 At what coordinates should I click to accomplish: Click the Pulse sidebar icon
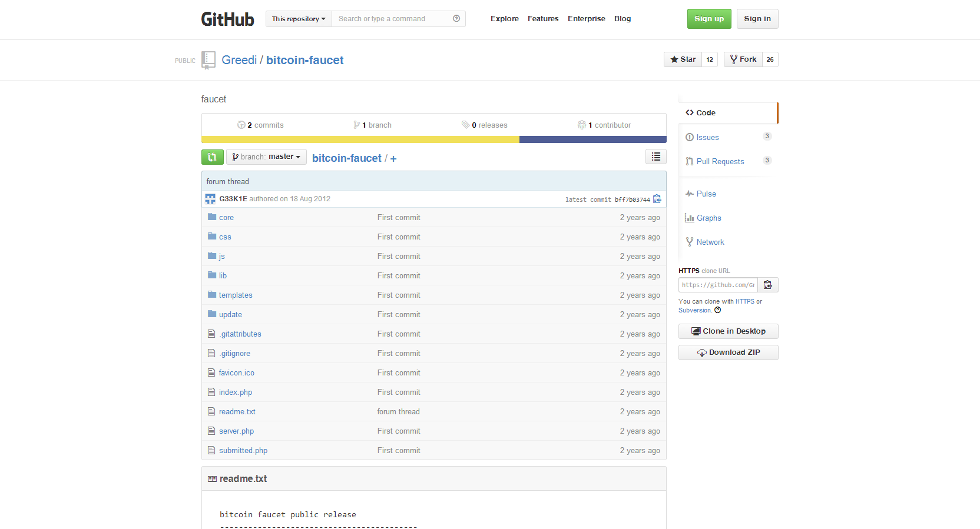click(x=690, y=194)
